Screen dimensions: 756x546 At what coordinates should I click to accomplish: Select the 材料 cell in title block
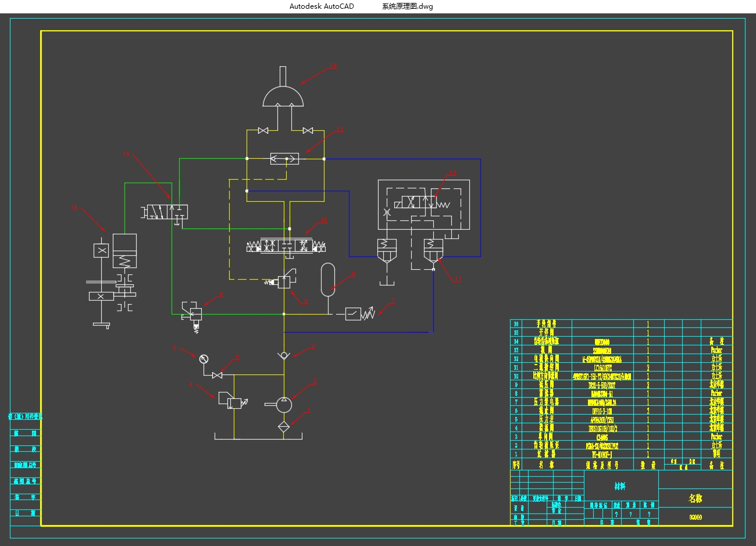pyautogui.click(x=621, y=486)
